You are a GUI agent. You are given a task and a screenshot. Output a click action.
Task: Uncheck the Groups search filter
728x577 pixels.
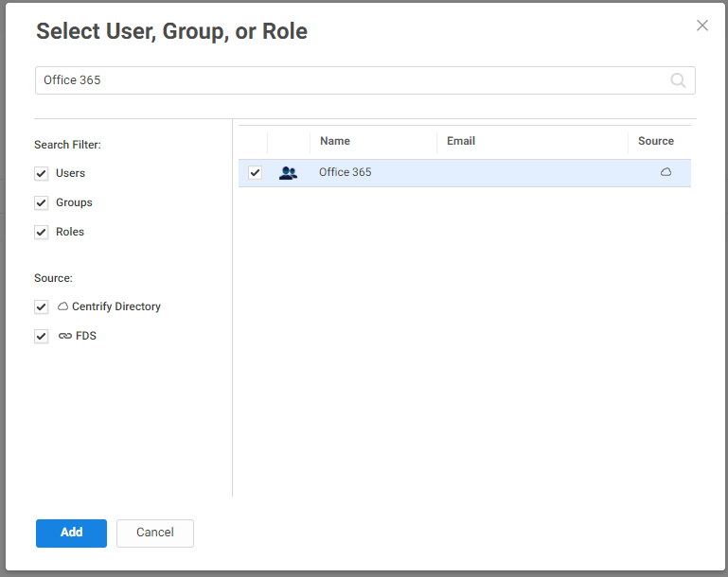point(42,202)
